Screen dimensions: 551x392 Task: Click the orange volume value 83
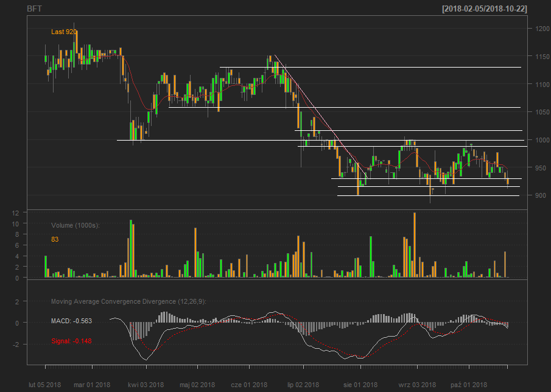click(55, 239)
